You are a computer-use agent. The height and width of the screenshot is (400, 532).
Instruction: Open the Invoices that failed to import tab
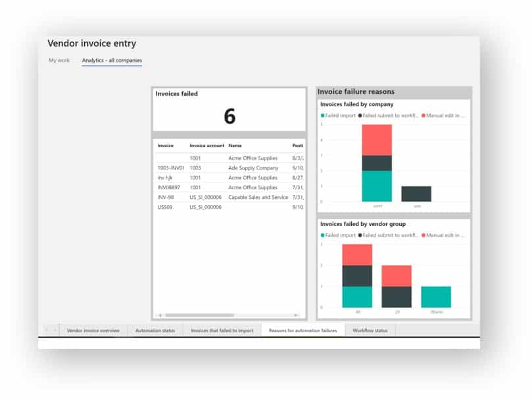tap(222, 330)
